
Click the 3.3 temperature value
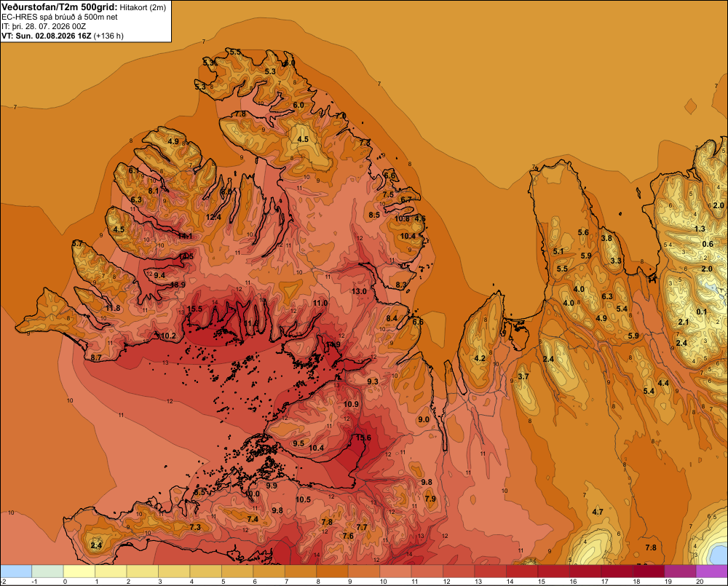(616, 261)
